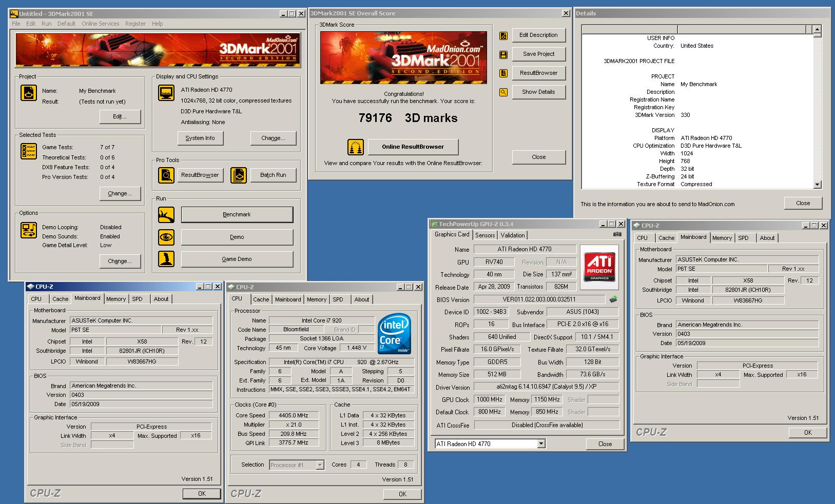Viewport: 835px width, 504px height.
Task: Open the File menu in 3DMark2001
Action: [16, 24]
